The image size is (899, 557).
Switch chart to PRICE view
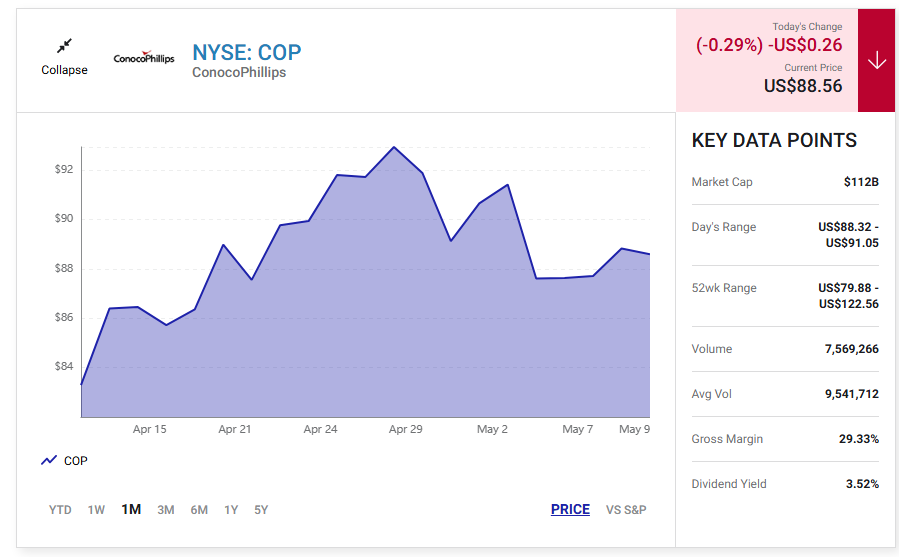click(570, 509)
